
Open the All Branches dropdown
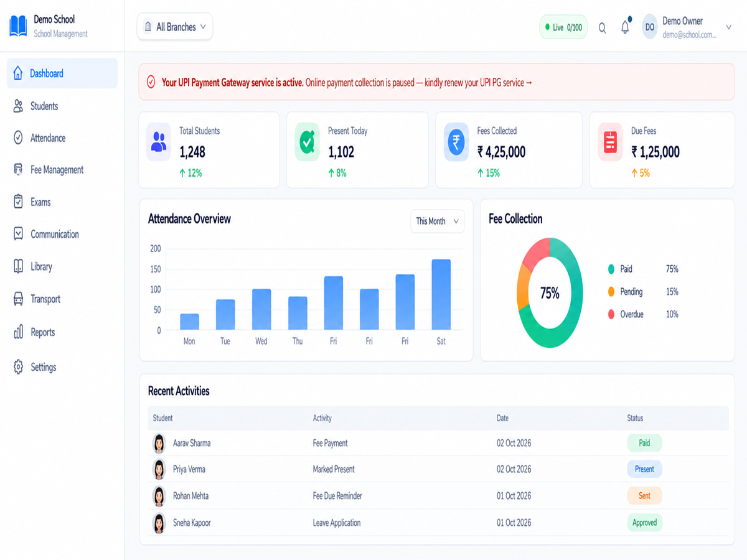(x=175, y=27)
